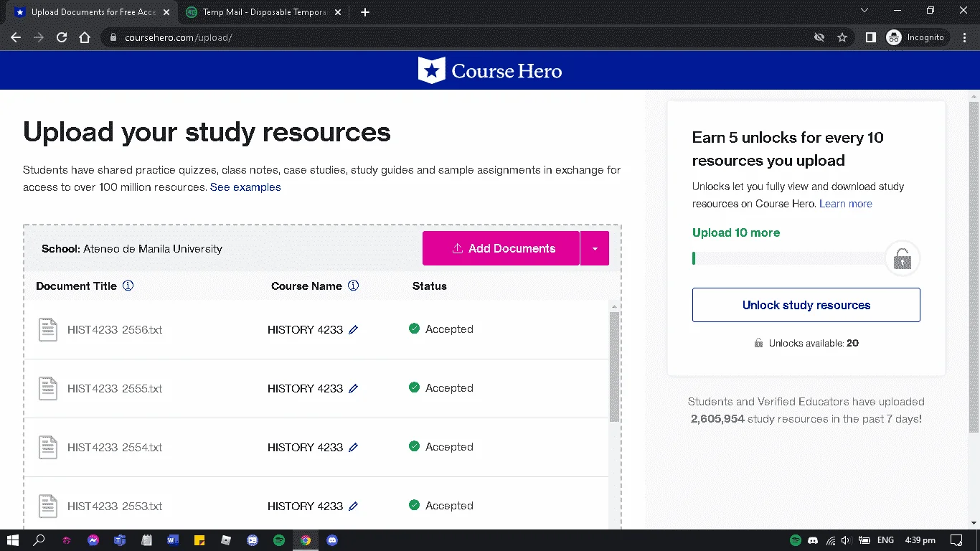Screen dimensions: 980x551
Task: Click volume icon in system tray
Action: pos(847,540)
